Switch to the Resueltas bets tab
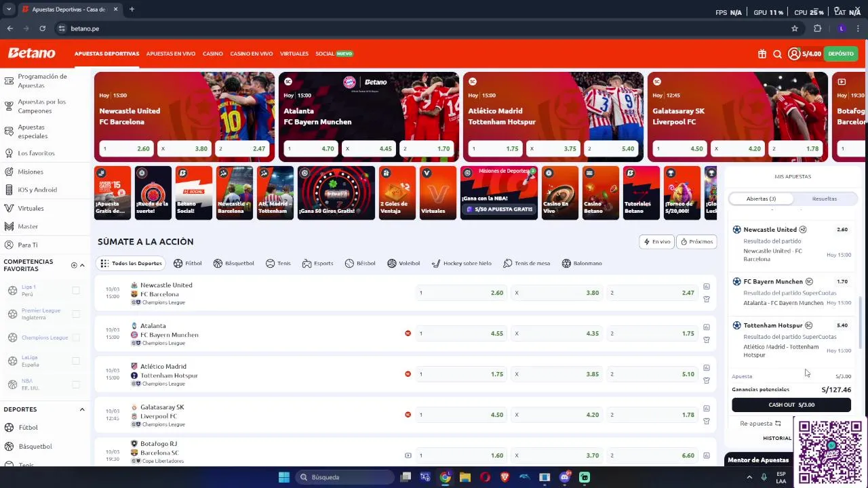Image resolution: width=868 pixels, height=488 pixels. 825,199
